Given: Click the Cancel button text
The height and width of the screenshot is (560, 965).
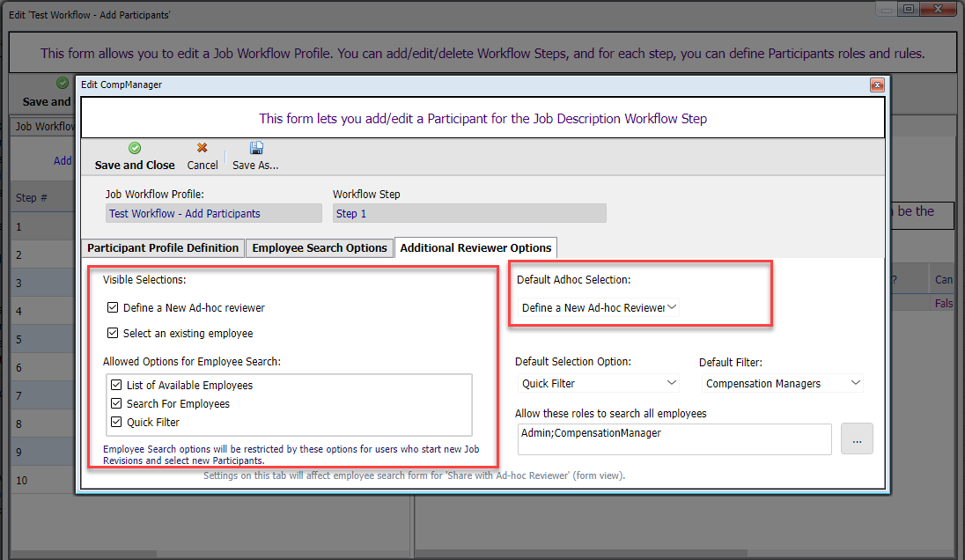Looking at the screenshot, I should [203, 166].
